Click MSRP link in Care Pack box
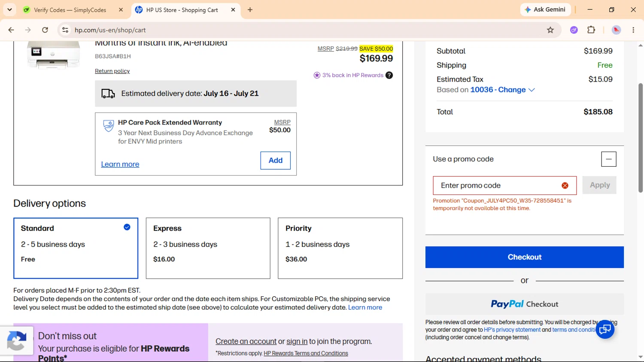Viewport: 644px width, 362px height. coord(282,122)
